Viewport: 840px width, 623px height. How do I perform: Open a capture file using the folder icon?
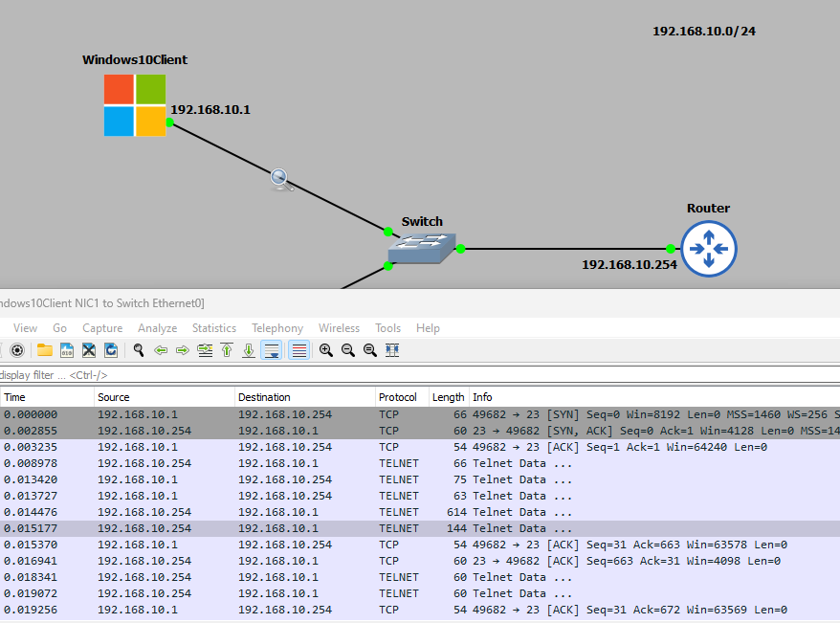(x=45, y=350)
